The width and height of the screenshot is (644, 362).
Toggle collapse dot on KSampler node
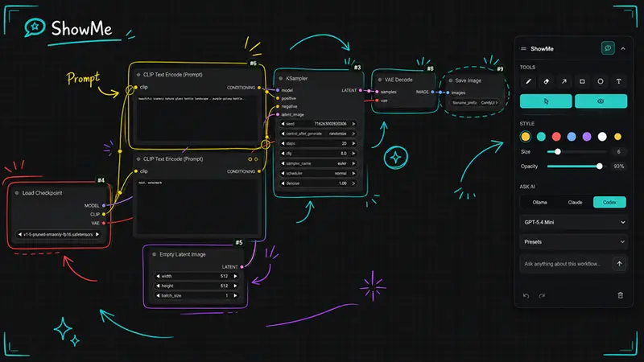(x=281, y=78)
